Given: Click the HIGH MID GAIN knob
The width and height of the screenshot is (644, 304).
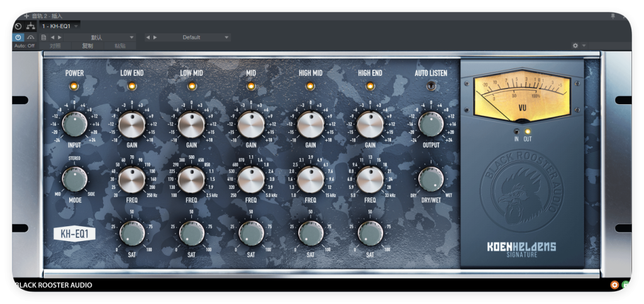Looking at the screenshot, I should (311, 124).
